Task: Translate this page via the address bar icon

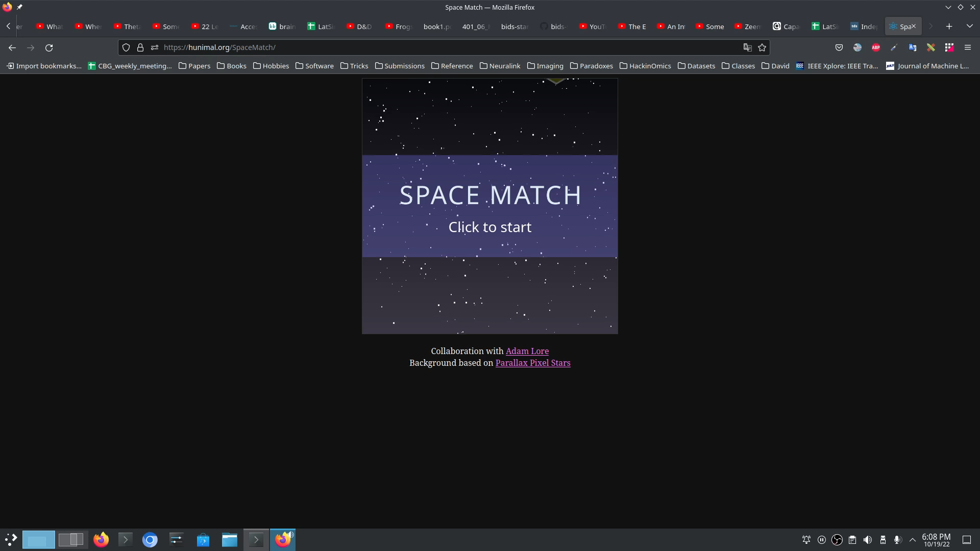Action: click(x=747, y=47)
